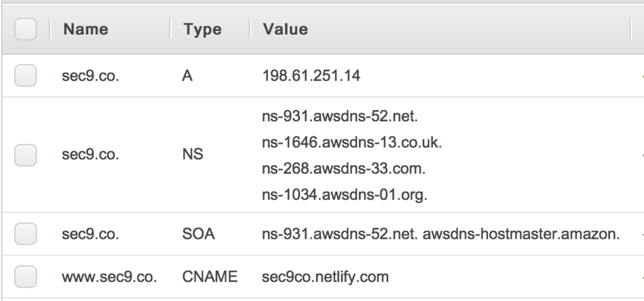Click the ns-268.awsdns-33.com. nameserver value

pyautogui.click(x=343, y=168)
